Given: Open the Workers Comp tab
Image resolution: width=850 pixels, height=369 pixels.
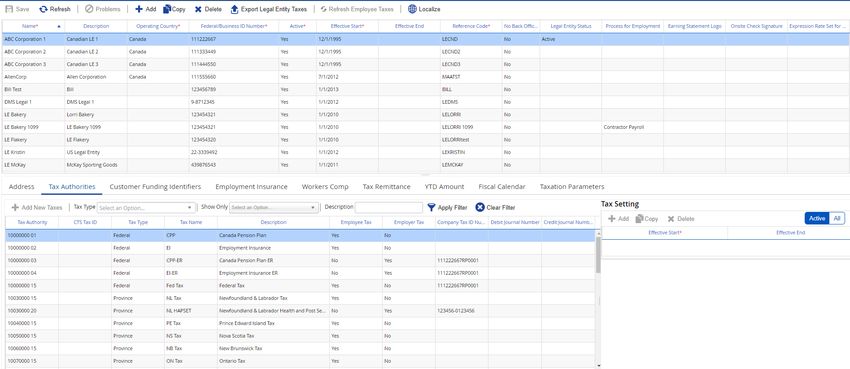Looking at the screenshot, I should coord(325,186).
